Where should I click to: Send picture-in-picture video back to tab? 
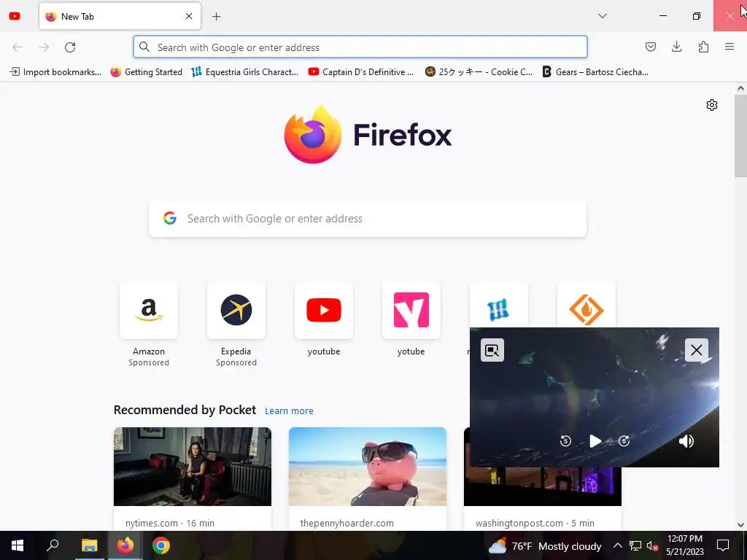492,350
